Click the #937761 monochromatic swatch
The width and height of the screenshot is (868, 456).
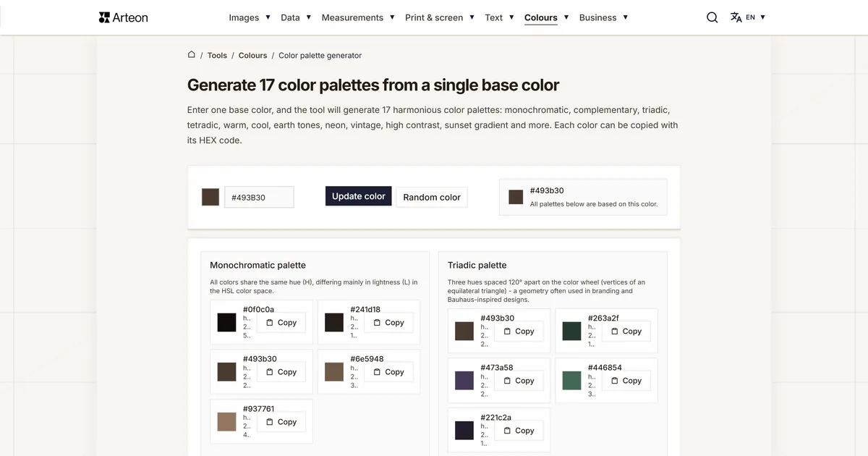pyautogui.click(x=227, y=422)
